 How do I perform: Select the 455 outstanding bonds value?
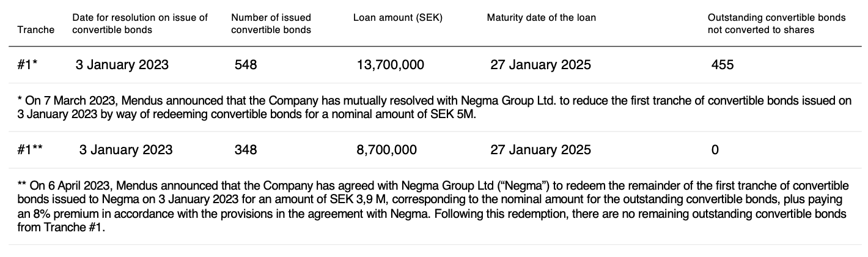[x=723, y=64]
